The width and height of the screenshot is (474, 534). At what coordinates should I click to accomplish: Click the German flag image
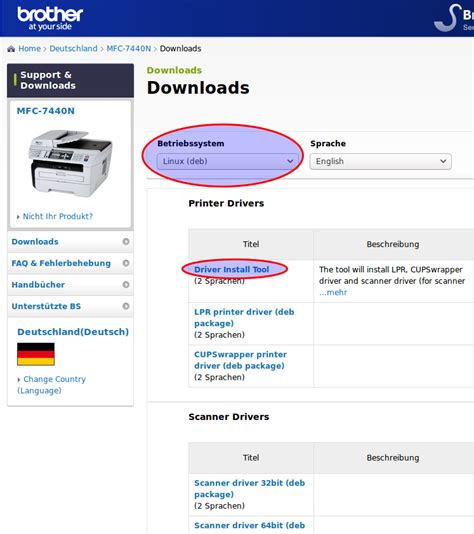point(36,354)
